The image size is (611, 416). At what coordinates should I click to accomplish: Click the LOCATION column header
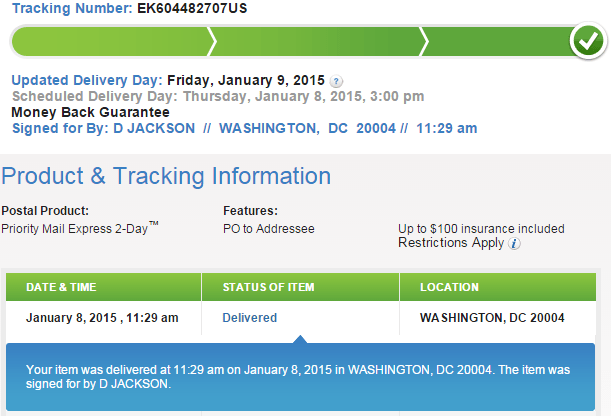449,287
